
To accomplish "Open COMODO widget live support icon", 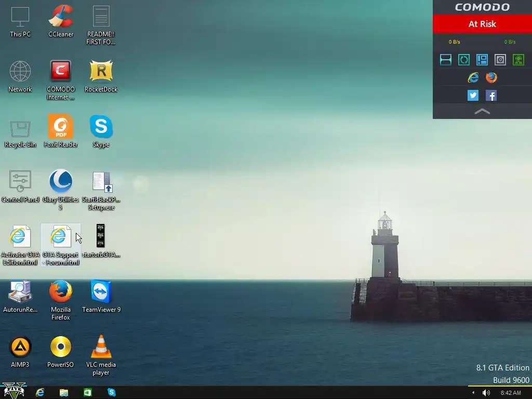I will tap(518, 60).
